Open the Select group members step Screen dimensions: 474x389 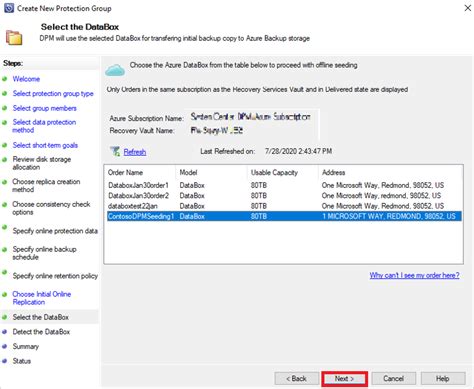[x=45, y=108]
